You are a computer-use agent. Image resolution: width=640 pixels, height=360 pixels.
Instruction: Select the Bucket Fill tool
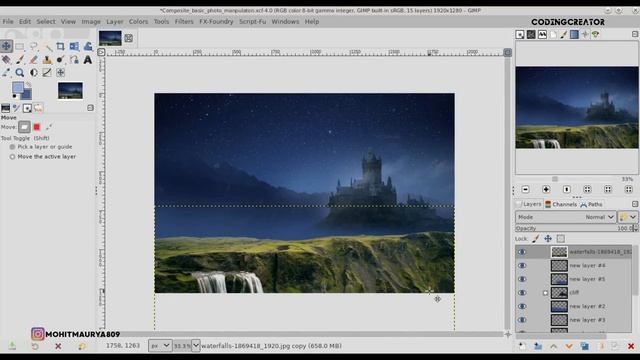pyautogui.click(x=6, y=60)
